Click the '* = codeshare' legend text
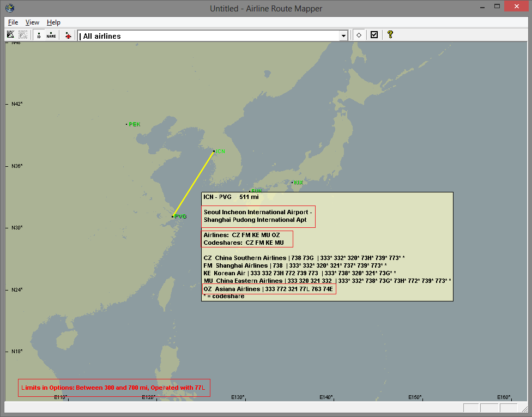Image resolution: width=532 pixels, height=417 pixels. coord(224,297)
